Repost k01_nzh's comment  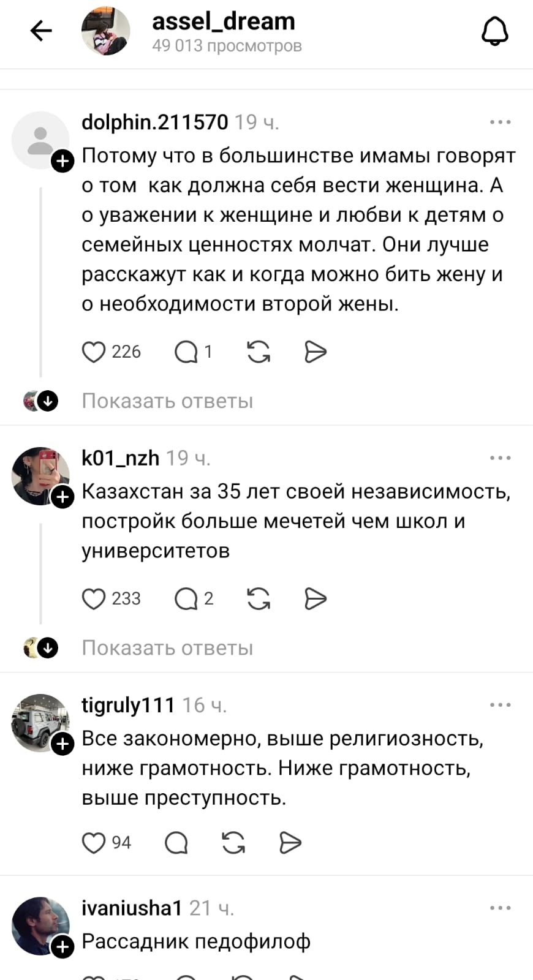(x=259, y=599)
